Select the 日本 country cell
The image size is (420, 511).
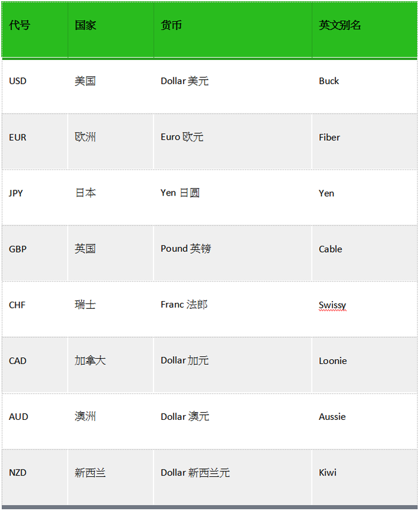coord(85,193)
